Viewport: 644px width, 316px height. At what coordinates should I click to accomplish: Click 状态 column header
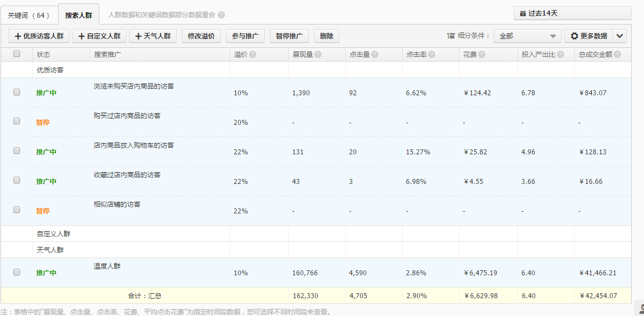pos(43,55)
